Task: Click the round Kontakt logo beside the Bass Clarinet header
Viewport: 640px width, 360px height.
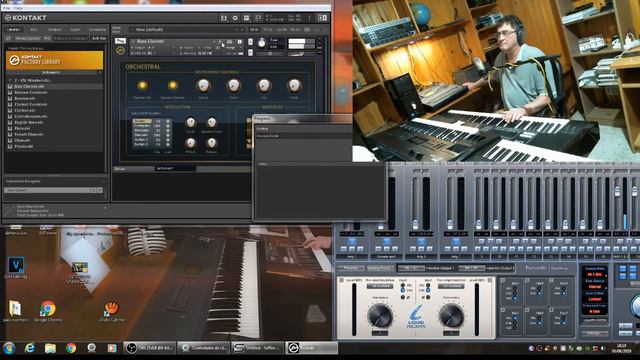Action: [x=120, y=50]
